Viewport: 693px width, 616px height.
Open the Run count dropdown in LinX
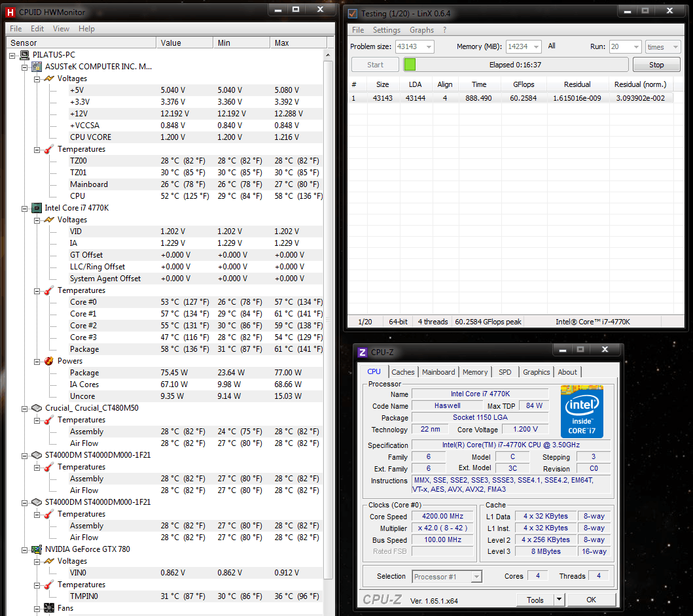(636, 47)
